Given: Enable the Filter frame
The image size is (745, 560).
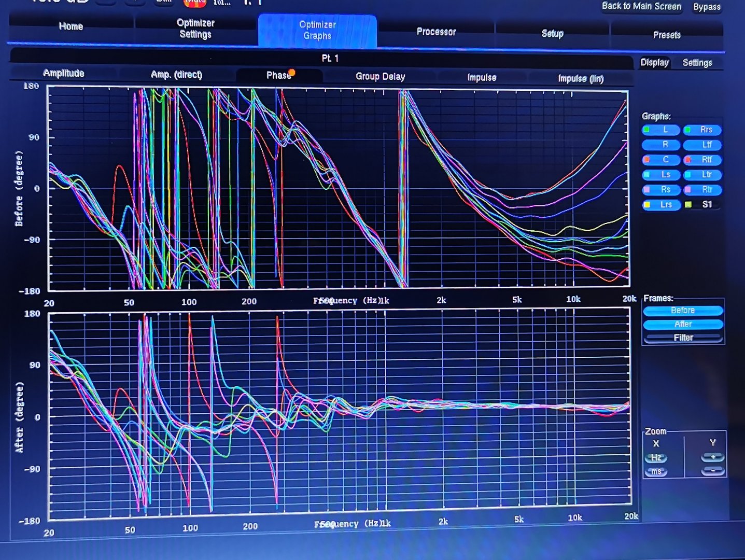Looking at the screenshot, I should click(683, 338).
